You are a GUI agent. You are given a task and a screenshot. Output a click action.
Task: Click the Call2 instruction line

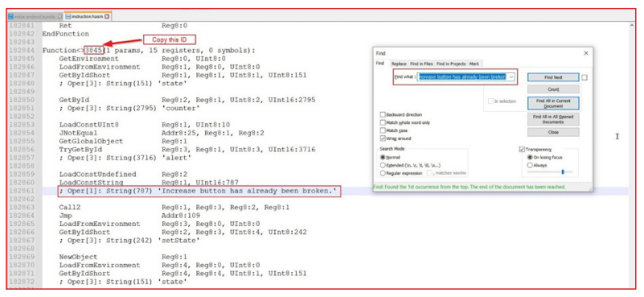(x=174, y=208)
